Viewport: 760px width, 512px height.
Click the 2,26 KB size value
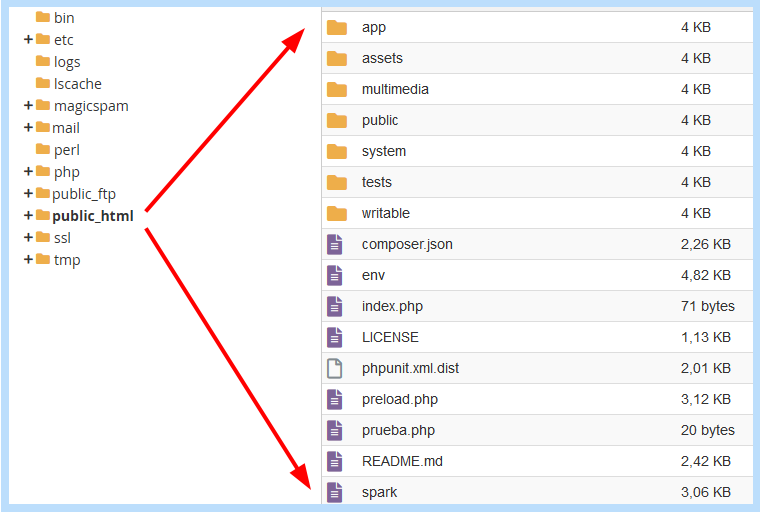(706, 245)
